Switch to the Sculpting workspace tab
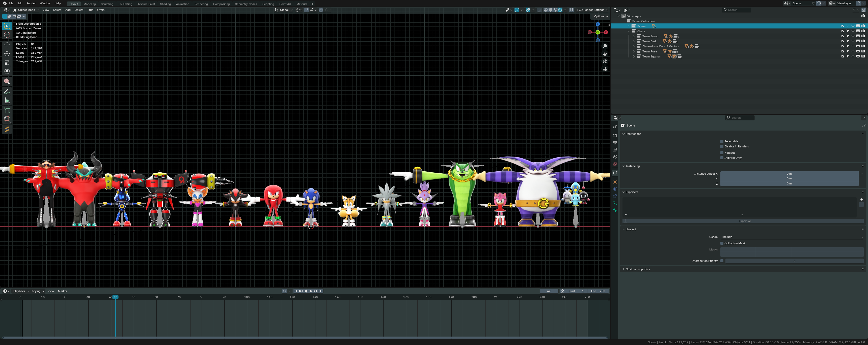The image size is (868, 345). [107, 4]
